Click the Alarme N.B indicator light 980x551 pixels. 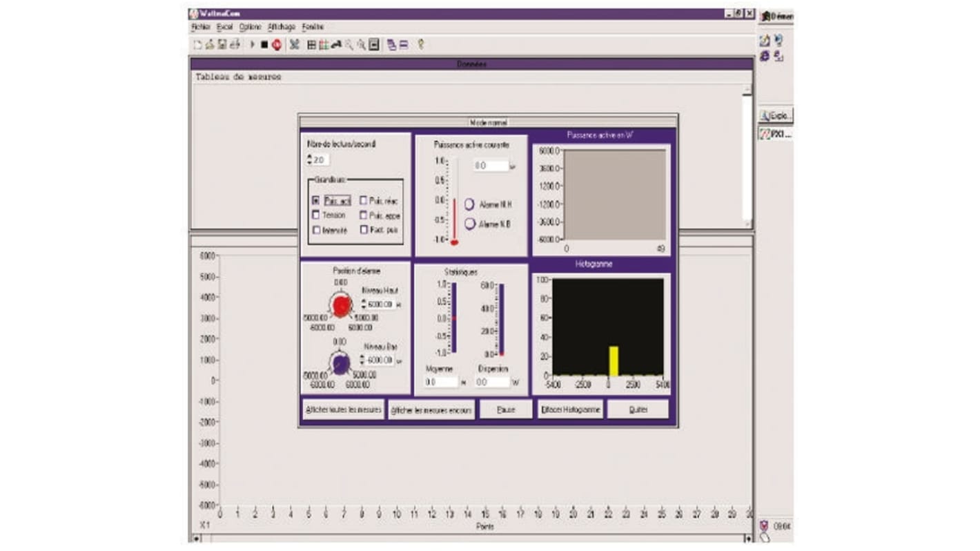[469, 224]
